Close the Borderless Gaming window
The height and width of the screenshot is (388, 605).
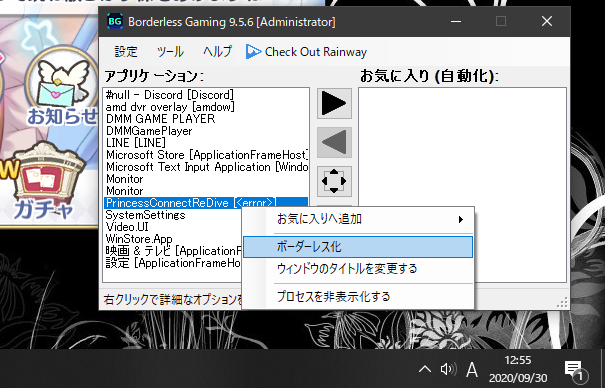pos(547,21)
